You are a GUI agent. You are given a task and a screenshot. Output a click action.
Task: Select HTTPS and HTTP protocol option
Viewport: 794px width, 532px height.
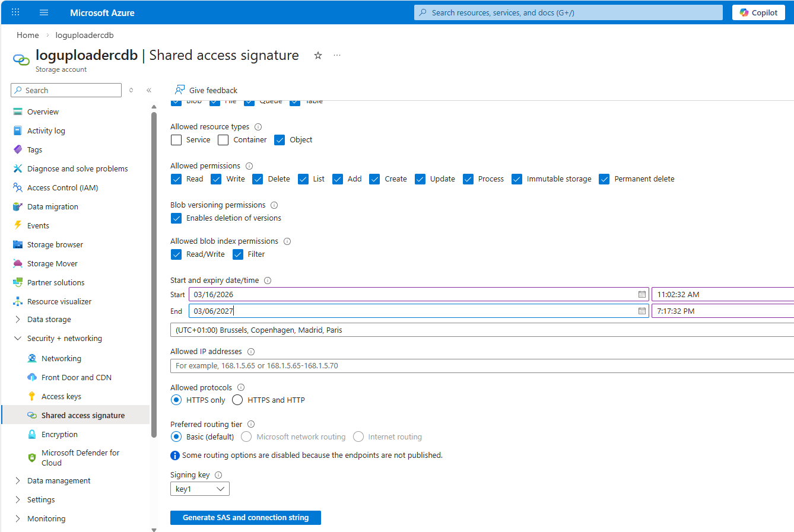click(237, 400)
